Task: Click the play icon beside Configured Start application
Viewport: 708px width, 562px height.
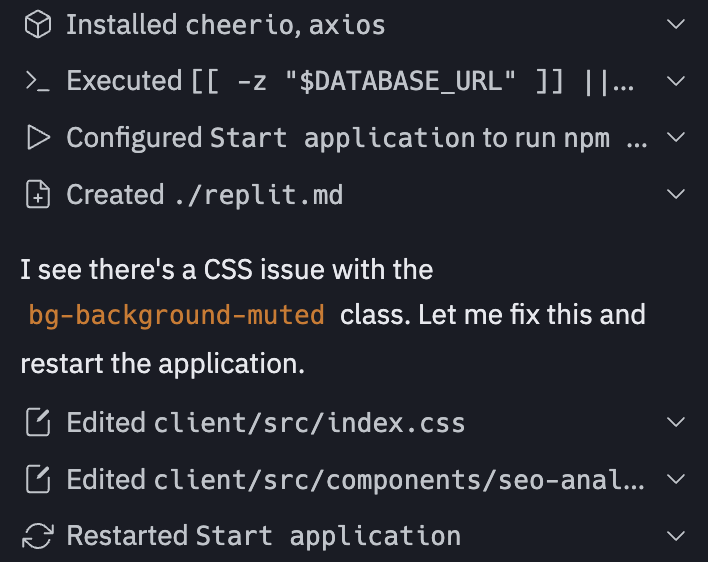Action: coord(38,137)
